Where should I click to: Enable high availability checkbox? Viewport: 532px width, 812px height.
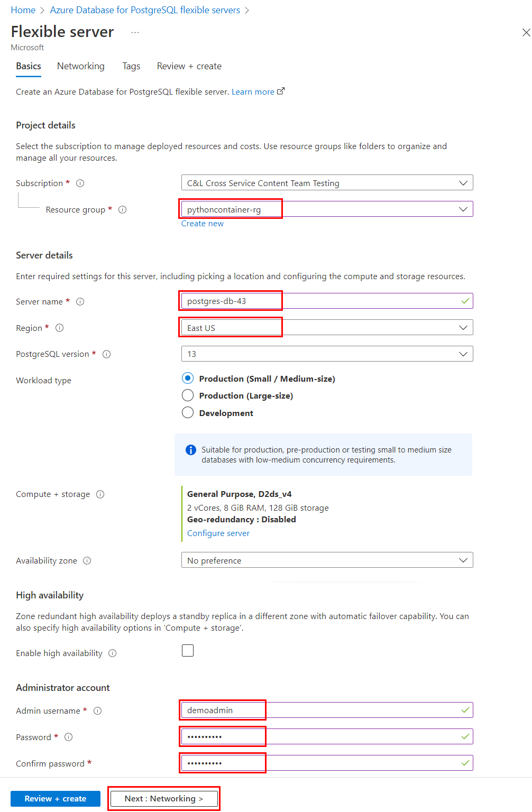pos(188,650)
